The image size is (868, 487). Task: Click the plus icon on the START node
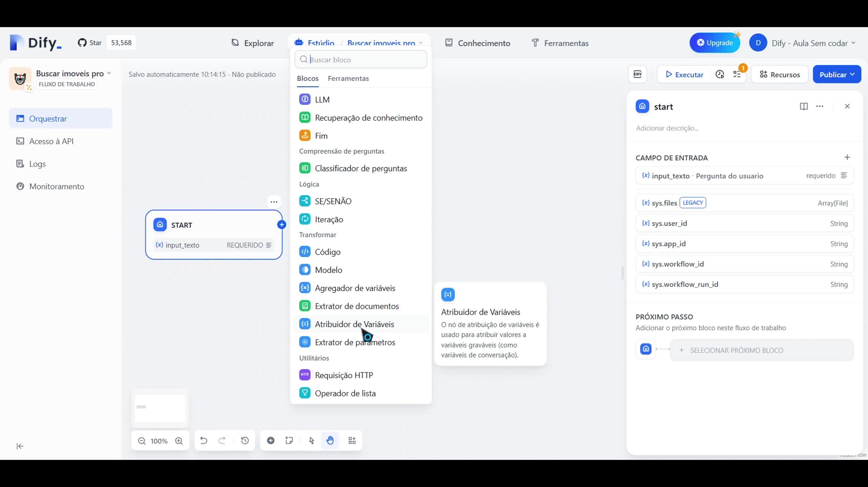pyautogui.click(x=282, y=225)
